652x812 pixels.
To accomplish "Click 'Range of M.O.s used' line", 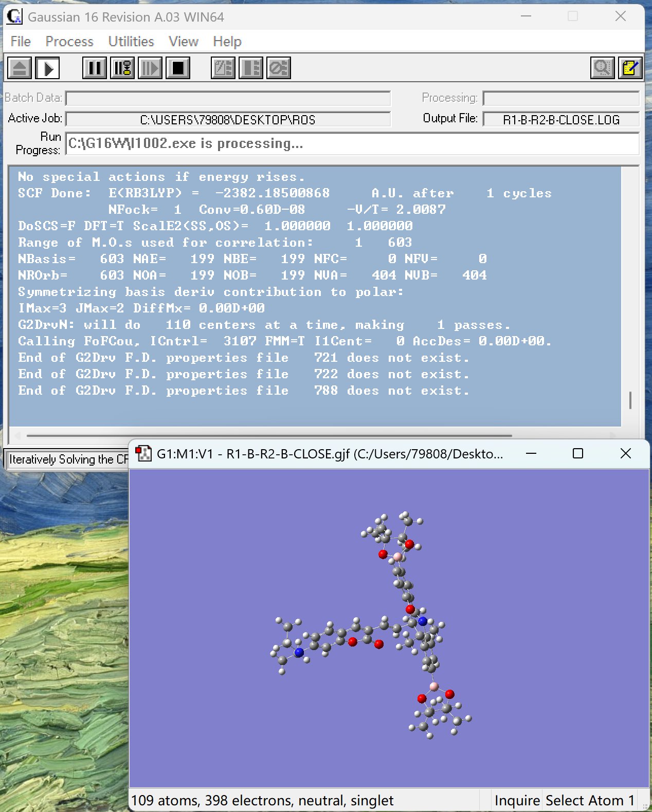I will pyautogui.click(x=215, y=242).
